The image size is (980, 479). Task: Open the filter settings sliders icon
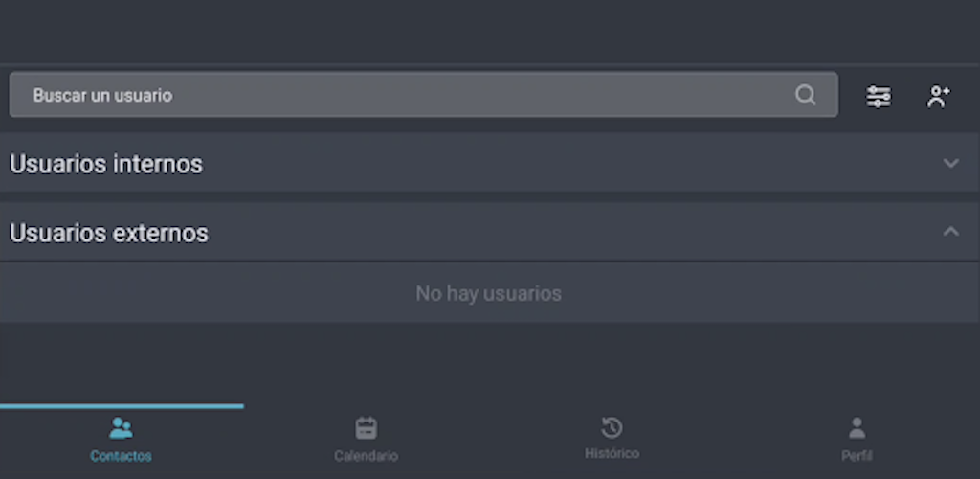coord(879,97)
